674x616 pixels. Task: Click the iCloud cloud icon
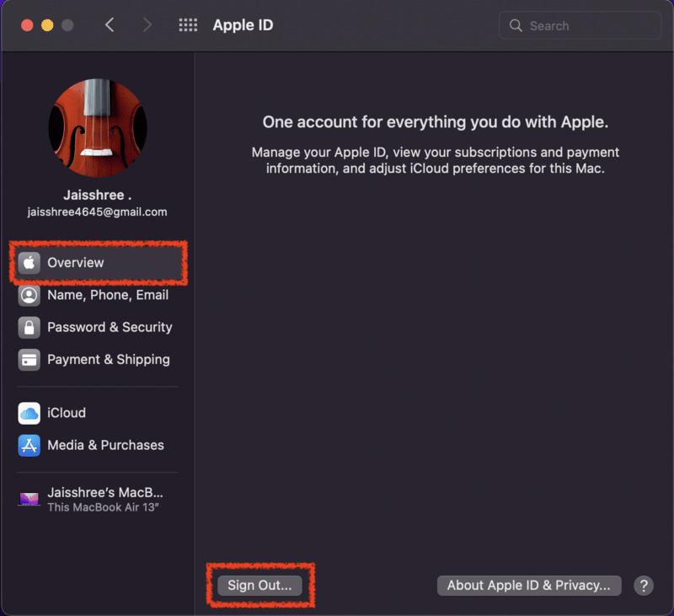click(29, 413)
